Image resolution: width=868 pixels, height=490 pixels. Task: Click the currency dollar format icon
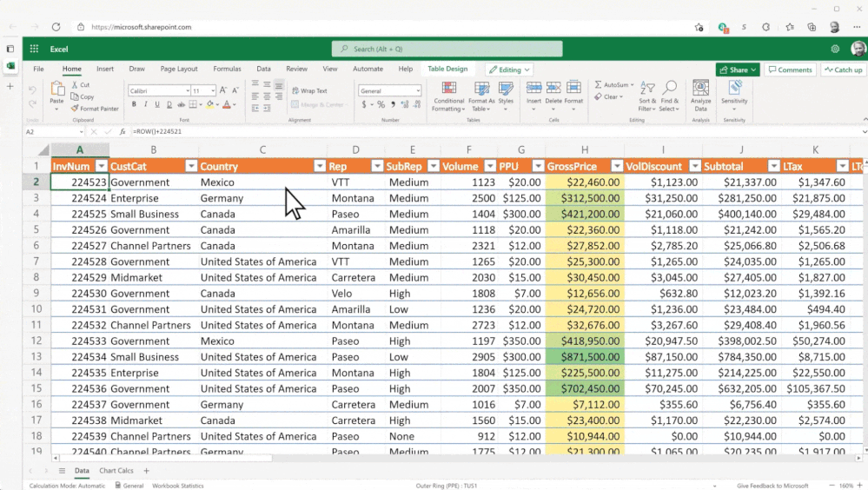(364, 104)
